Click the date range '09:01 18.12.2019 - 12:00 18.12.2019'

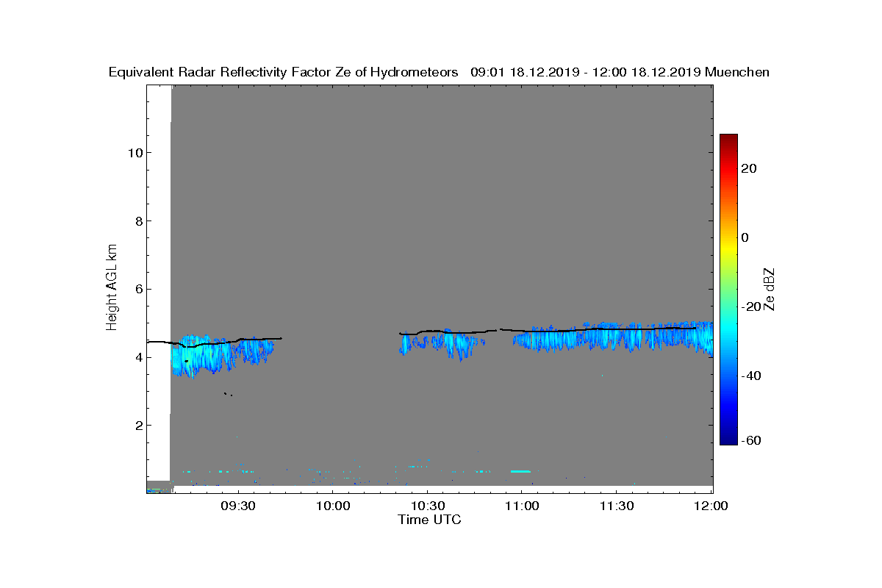pos(585,73)
